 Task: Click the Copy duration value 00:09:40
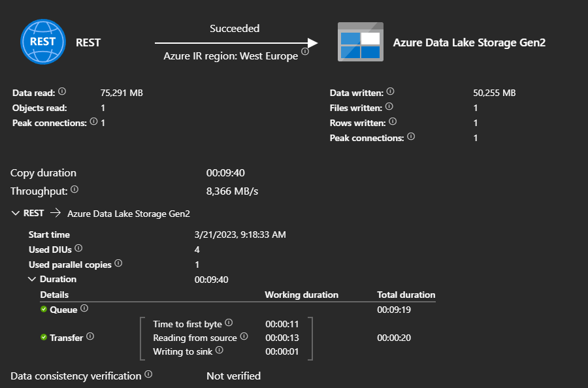[x=225, y=173]
